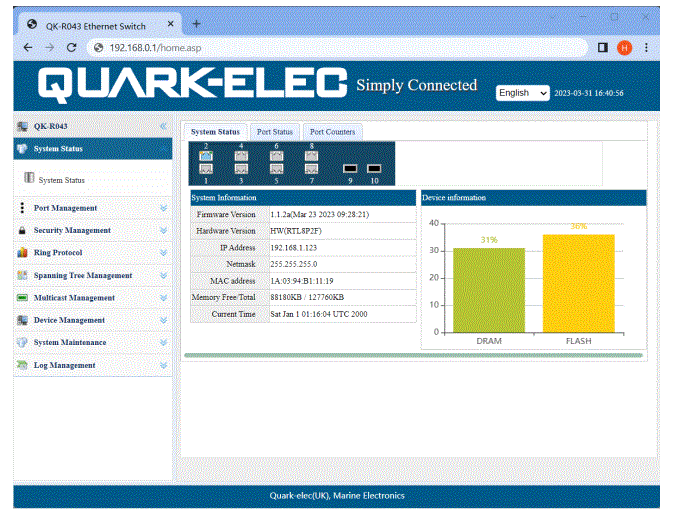The height and width of the screenshot is (515, 675).
Task: Click MAC address value 1A:03:94:B1:11:19
Action: (301, 281)
